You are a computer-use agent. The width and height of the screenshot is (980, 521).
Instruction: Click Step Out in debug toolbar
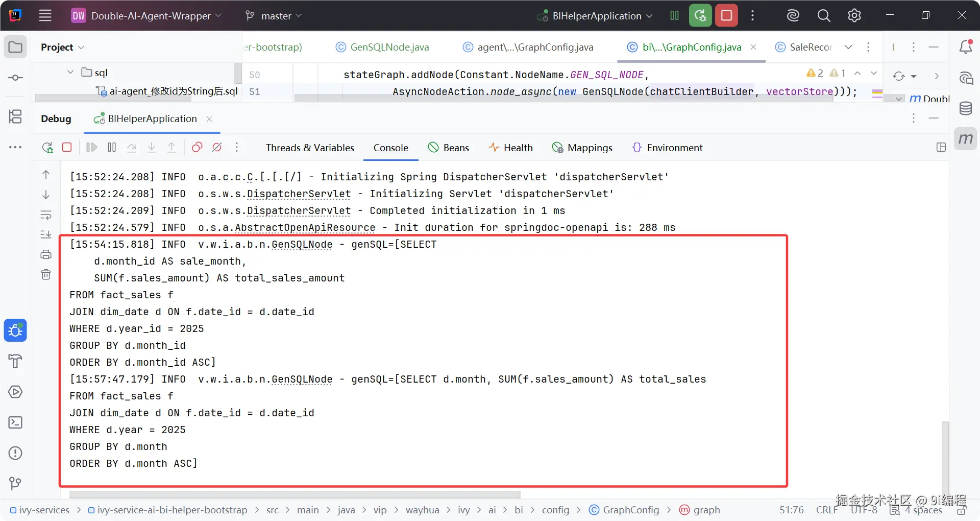(x=171, y=147)
